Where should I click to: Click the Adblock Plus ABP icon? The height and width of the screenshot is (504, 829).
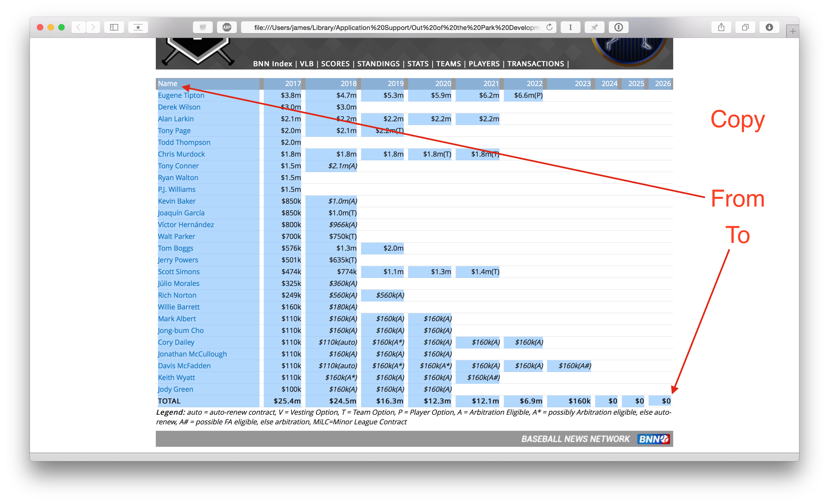click(227, 27)
